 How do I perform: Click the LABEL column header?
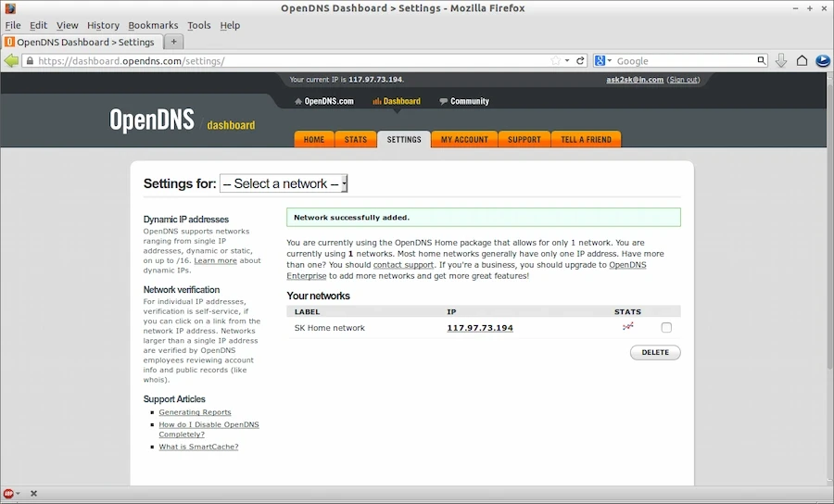coord(308,312)
